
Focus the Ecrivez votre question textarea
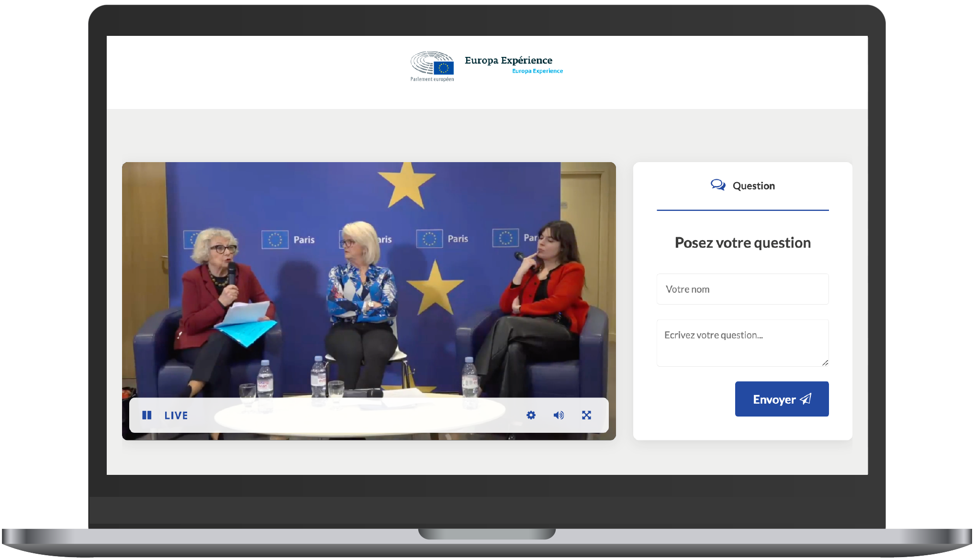click(x=742, y=343)
